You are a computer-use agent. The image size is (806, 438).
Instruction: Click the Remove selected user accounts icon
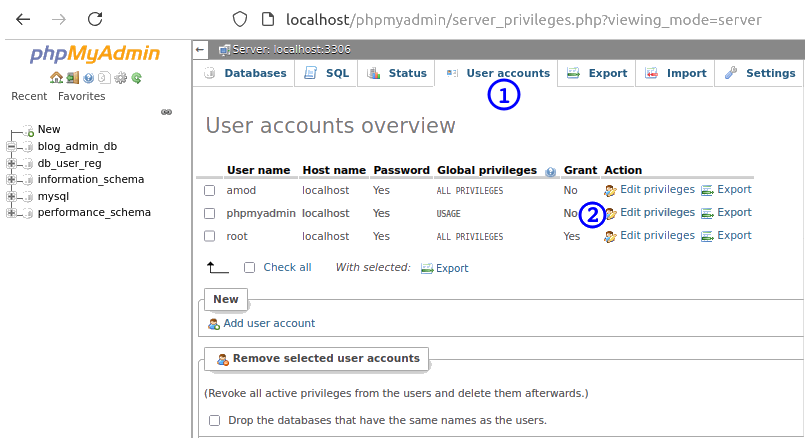(x=223, y=359)
